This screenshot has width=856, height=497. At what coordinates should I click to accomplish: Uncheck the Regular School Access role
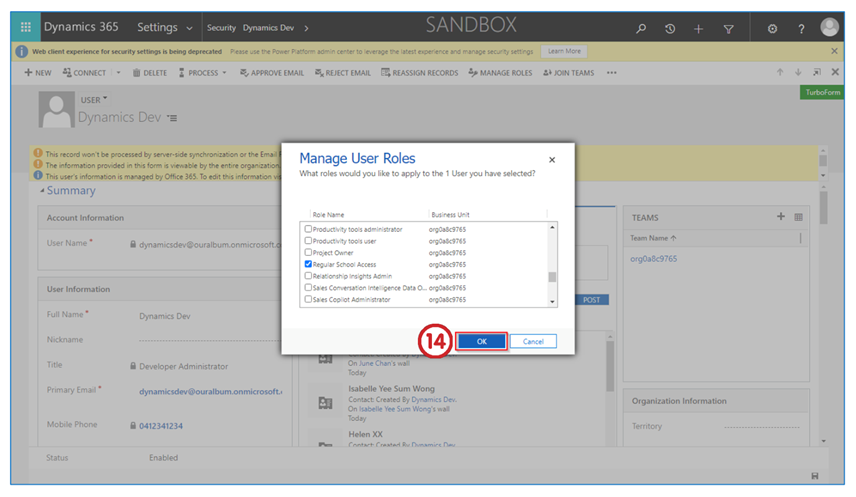308,264
